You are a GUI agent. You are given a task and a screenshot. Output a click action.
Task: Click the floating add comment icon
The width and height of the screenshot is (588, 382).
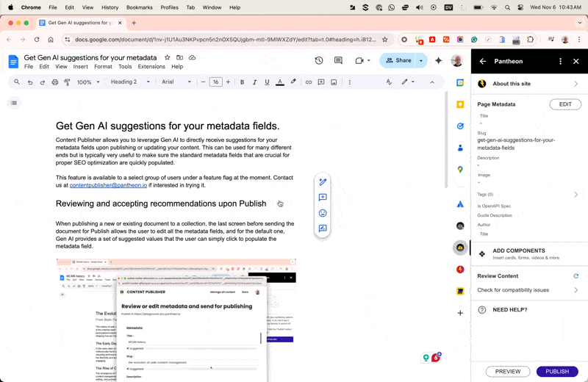(x=323, y=198)
